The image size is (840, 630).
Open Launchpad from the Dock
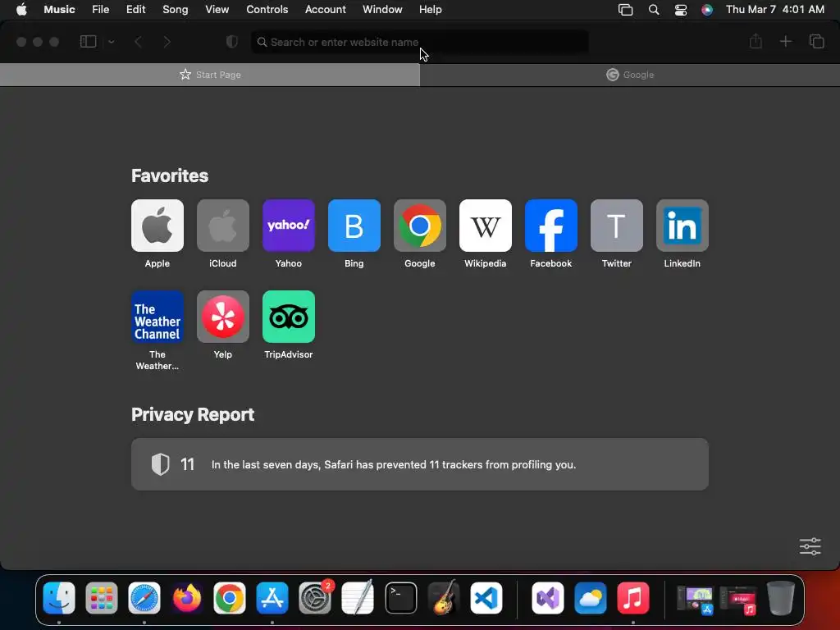101,598
